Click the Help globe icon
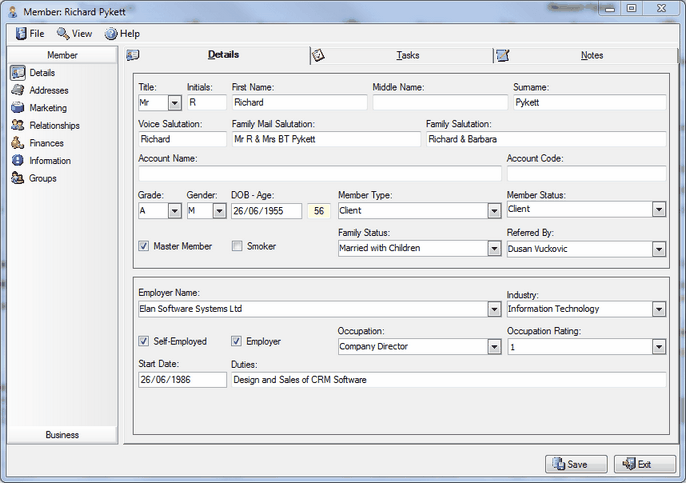The width and height of the screenshot is (686, 483). click(111, 34)
